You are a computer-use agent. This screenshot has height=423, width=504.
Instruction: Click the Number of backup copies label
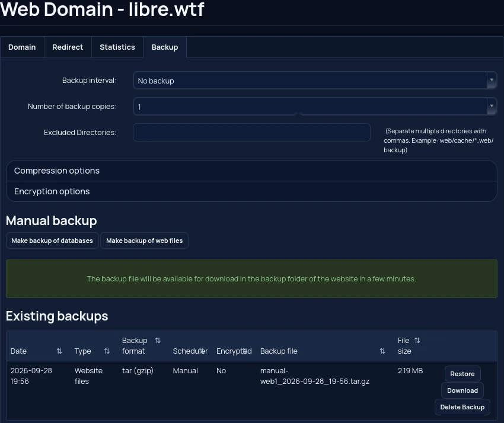point(72,106)
